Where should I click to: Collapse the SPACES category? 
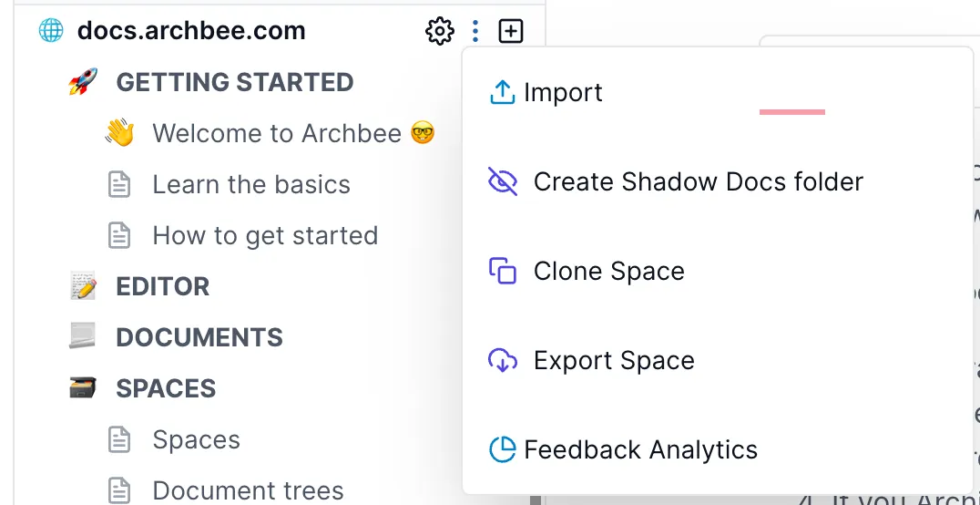[166, 388]
